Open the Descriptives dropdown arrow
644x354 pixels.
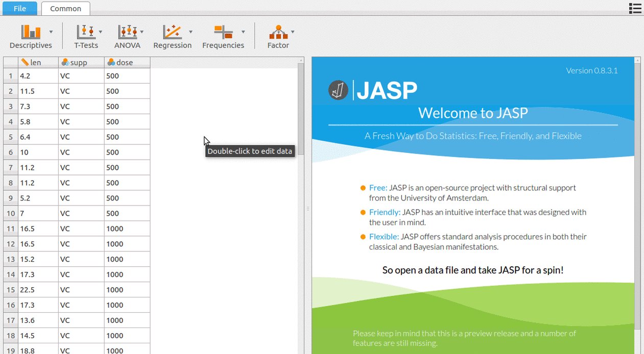click(51, 31)
